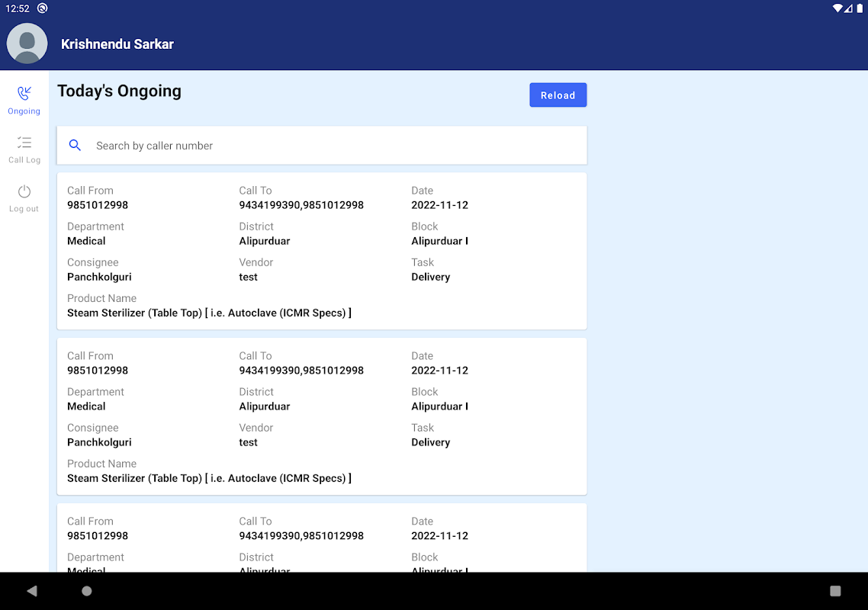Image resolution: width=868 pixels, height=610 pixels.
Task: Click Medical department in second card
Action: coord(86,406)
